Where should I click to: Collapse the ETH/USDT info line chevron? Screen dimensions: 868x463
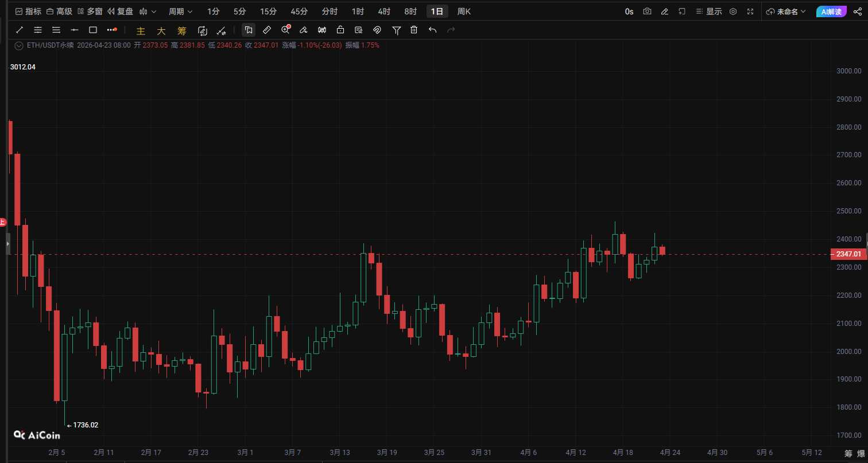click(19, 45)
